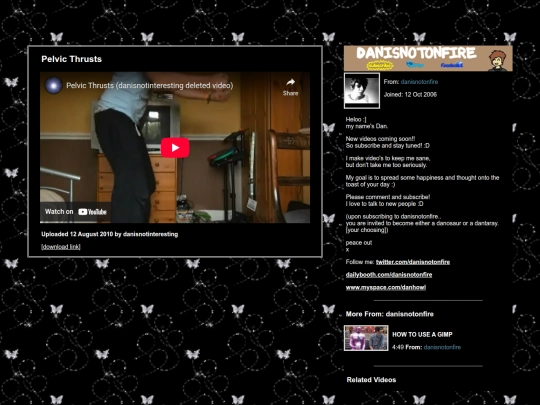Open www.myspace.com/danhowl link
540x405 pixels.
[x=386, y=288]
